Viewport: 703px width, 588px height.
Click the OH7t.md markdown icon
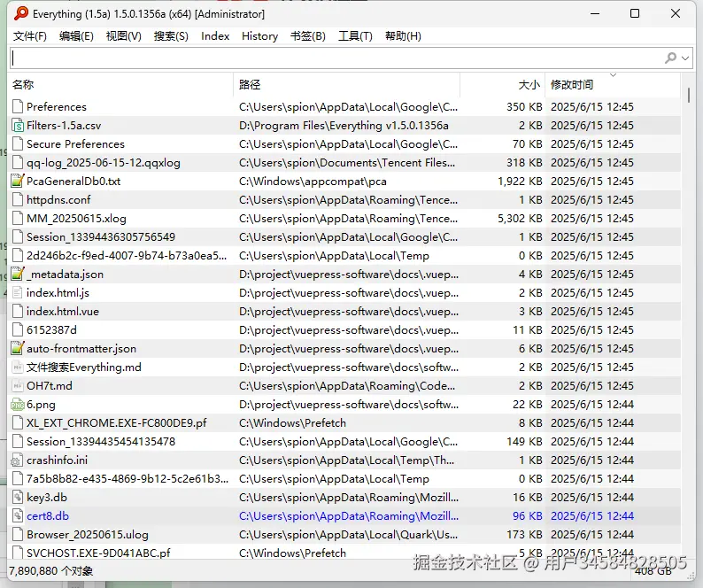pos(18,386)
